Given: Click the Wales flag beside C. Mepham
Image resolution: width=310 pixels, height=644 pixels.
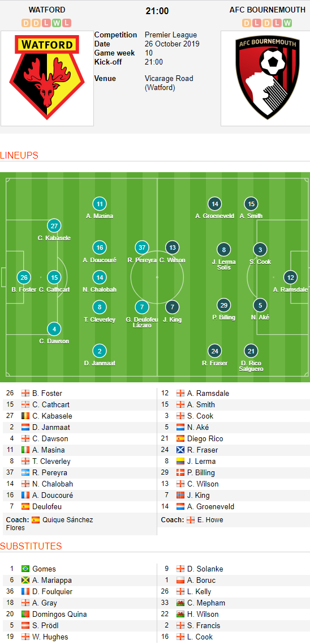Looking at the screenshot, I should tap(180, 603).
